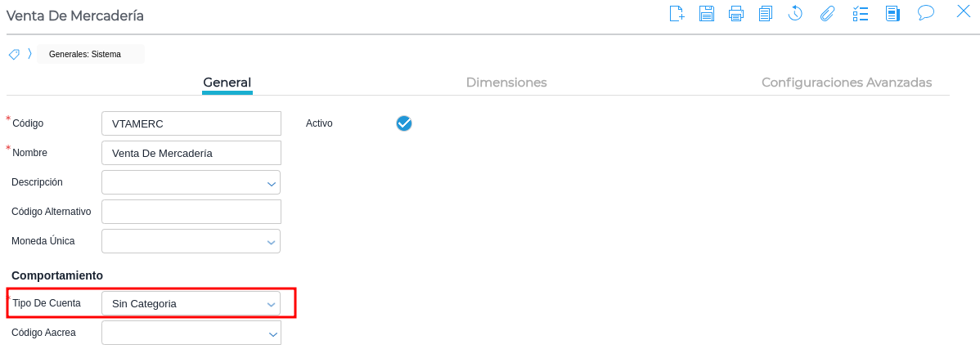This screenshot has width=980, height=349.
Task: Save the record with the diskette icon
Action: click(707, 13)
